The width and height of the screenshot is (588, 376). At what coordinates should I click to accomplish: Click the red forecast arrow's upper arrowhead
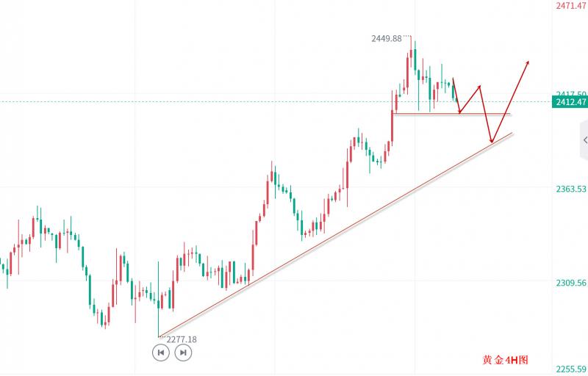[528, 63]
